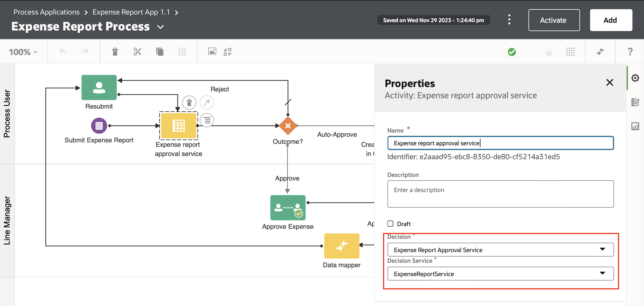Toggle the snap lock icon
The width and height of the screenshot is (644, 306).
click(548, 52)
